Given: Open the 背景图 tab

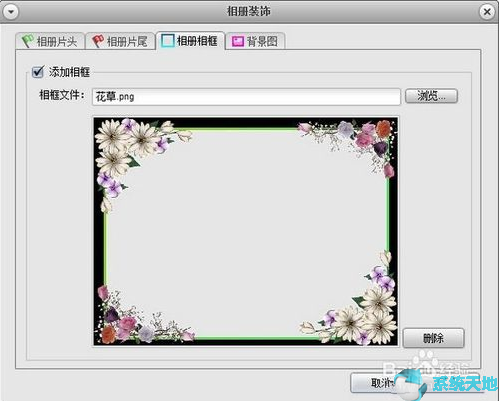Looking at the screenshot, I should click(255, 41).
